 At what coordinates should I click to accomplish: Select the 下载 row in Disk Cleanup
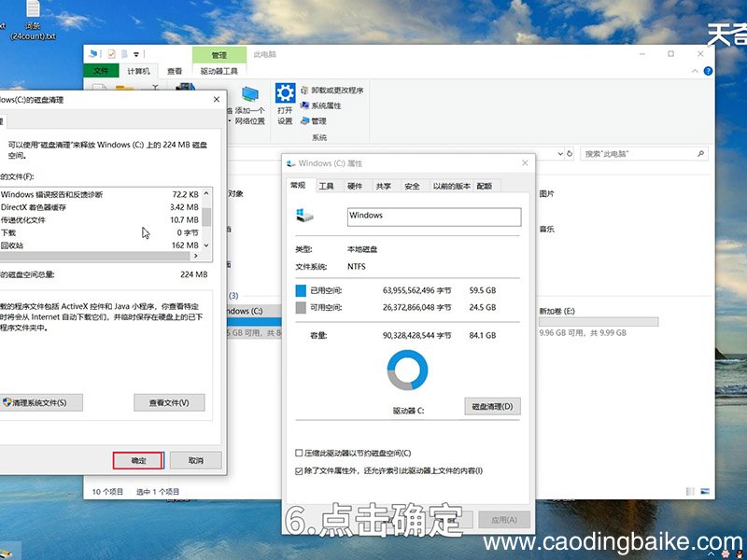coord(100,232)
